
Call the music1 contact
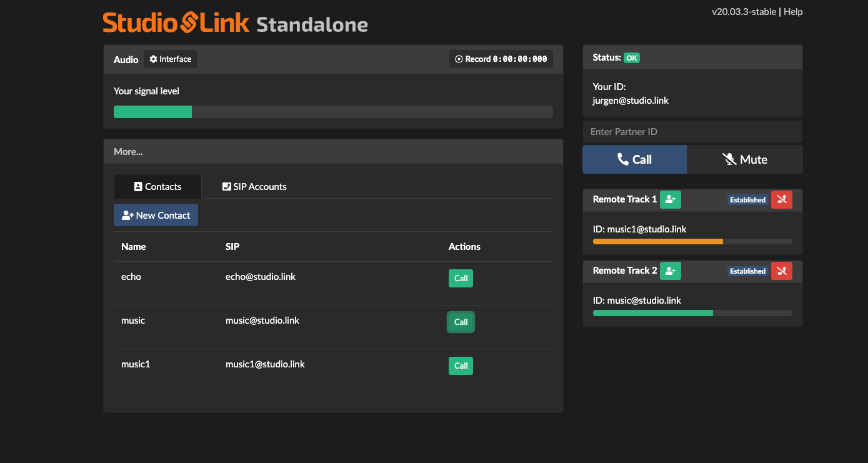[461, 366]
